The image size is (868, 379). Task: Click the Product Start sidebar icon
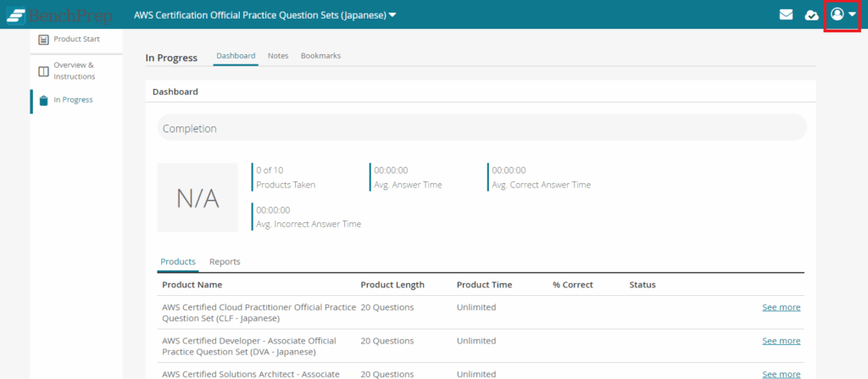(43, 39)
